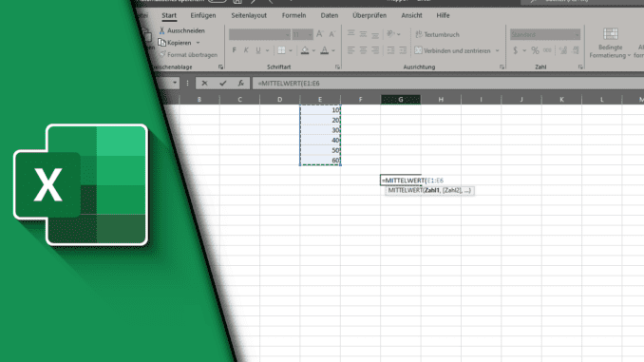Open fill color picker dropdown arrow
The height and width of the screenshot is (362, 644).
[313, 50]
